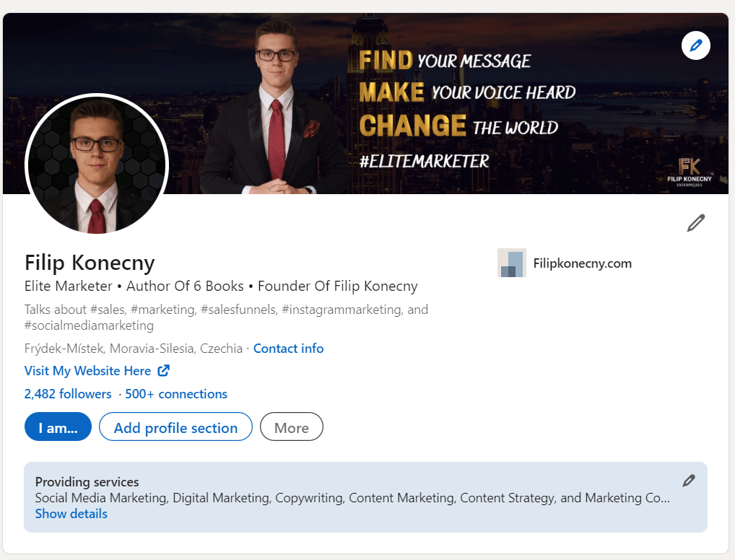This screenshot has height=560, width=735.
Task: Edit the Providing services section via pencil icon
Action: tap(688, 481)
